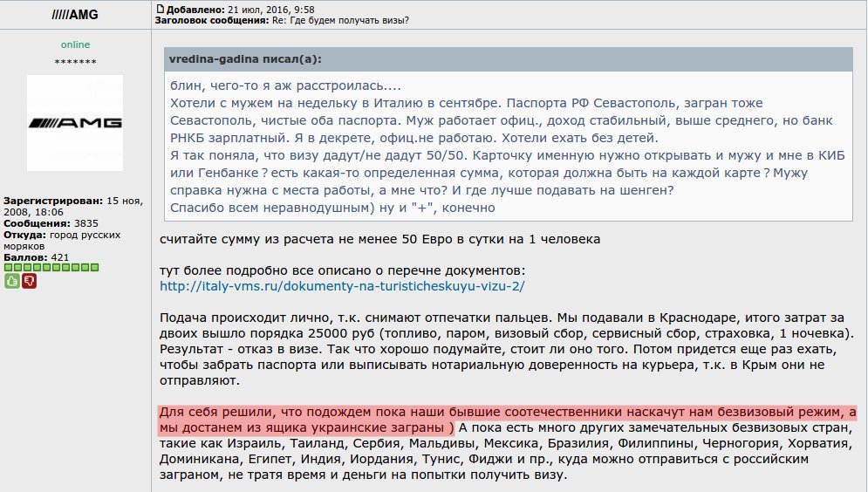Open the AMG avatar image
The height and width of the screenshot is (492, 868).
[x=75, y=123]
